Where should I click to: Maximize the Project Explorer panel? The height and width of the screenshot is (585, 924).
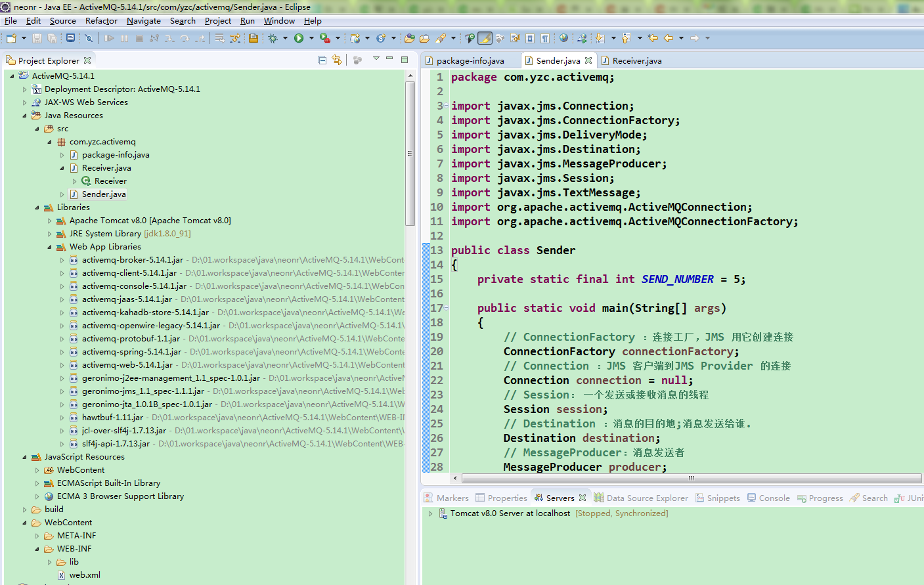coord(405,59)
